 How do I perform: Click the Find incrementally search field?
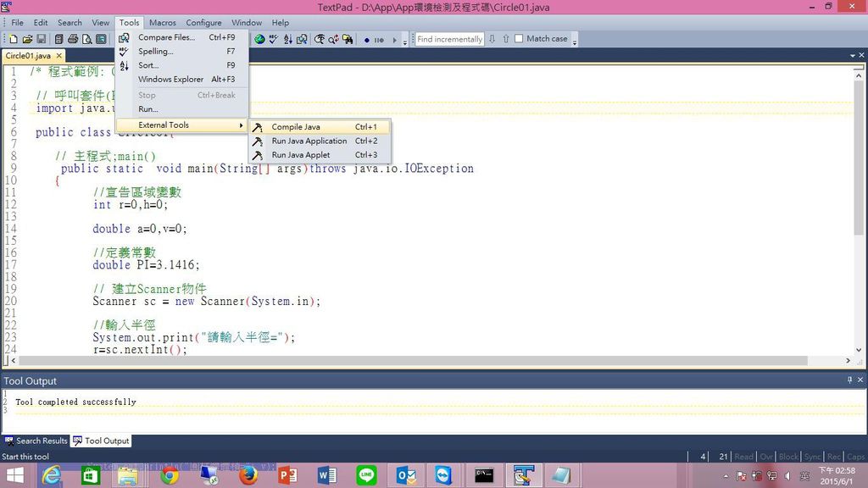449,39
